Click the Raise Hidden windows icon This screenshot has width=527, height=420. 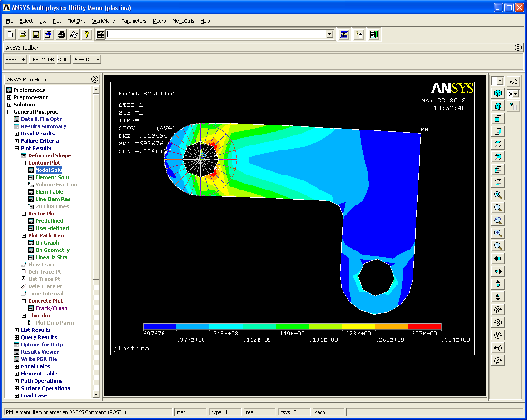click(x=344, y=34)
